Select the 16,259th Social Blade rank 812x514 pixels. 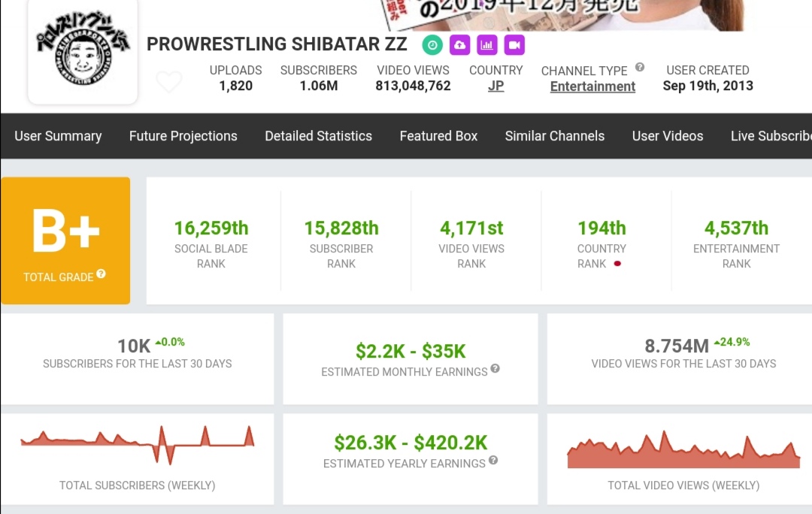point(211,228)
